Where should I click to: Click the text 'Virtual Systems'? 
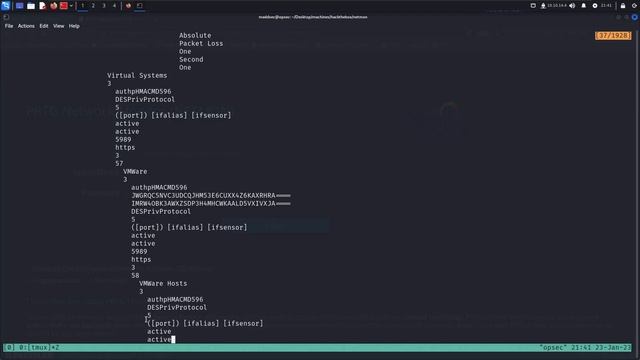[x=137, y=76]
